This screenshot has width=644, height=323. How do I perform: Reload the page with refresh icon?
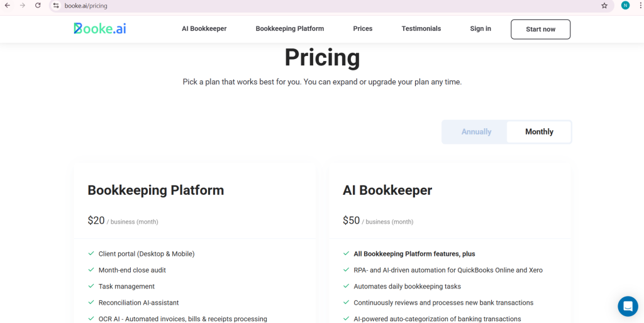coord(38,6)
